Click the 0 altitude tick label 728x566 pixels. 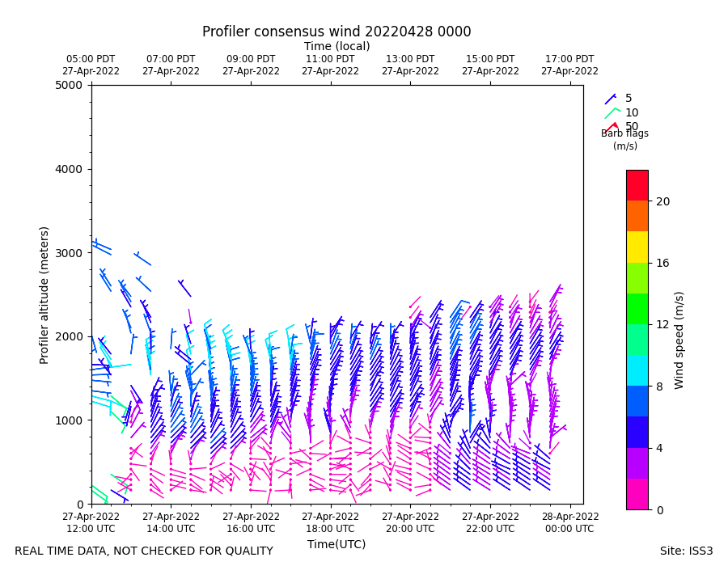pyautogui.click(x=80, y=505)
